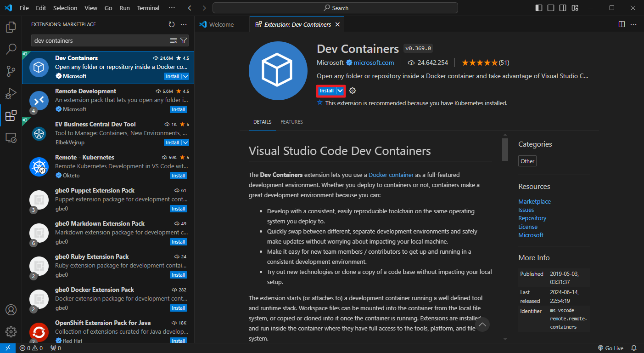Expand Install dropdown for EV Business Central Dev Tool
Image resolution: width=644 pixels, height=353 pixels.
pos(185,142)
